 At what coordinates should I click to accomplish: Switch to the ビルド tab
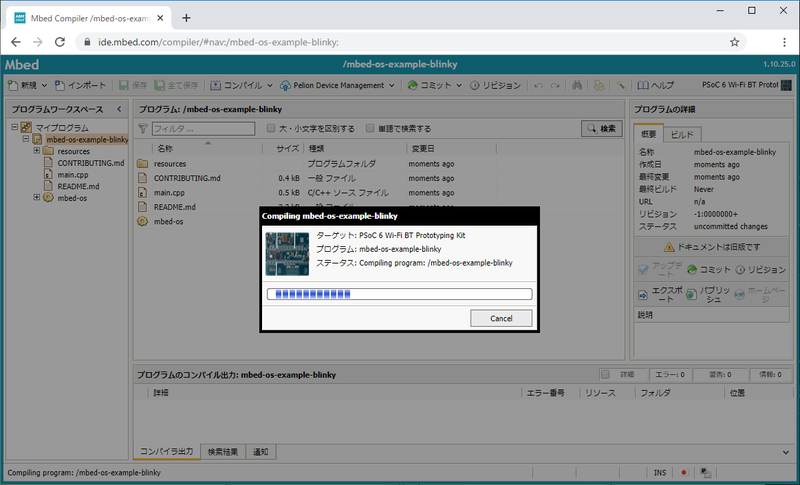click(682, 135)
